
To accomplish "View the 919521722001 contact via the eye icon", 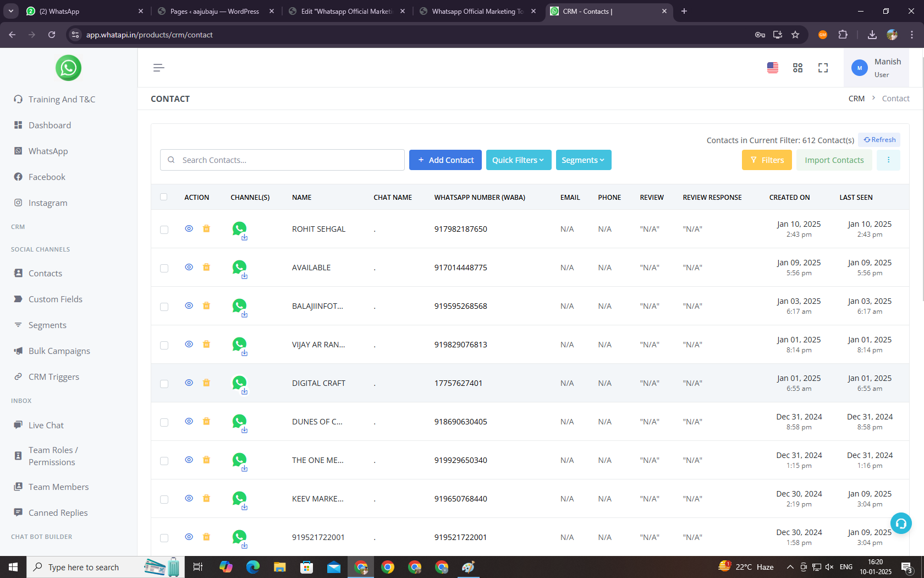I will 189,537.
